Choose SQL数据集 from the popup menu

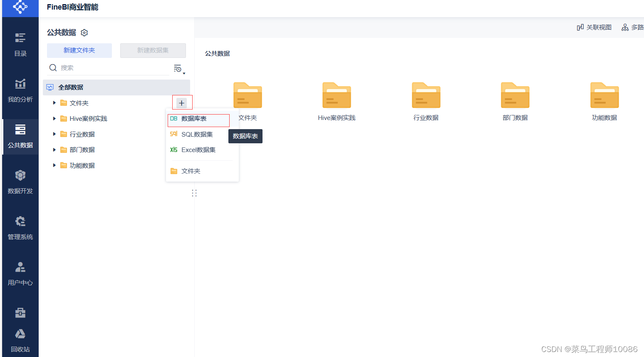click(202, 134)
